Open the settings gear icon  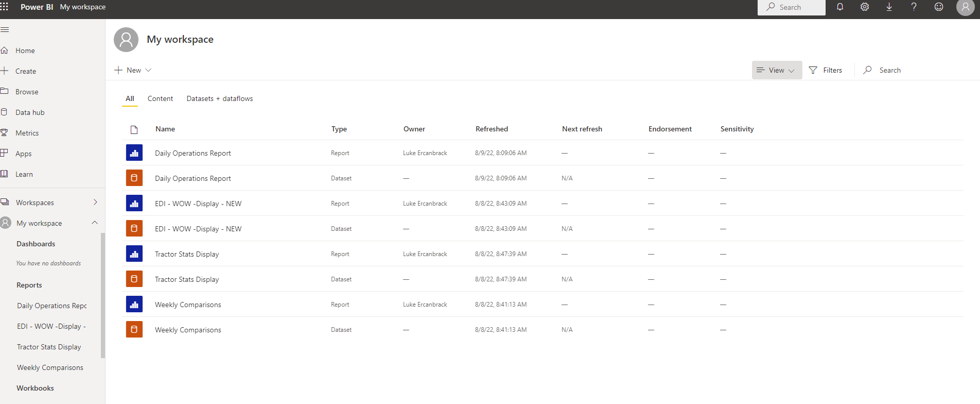(x=865, y=7)
